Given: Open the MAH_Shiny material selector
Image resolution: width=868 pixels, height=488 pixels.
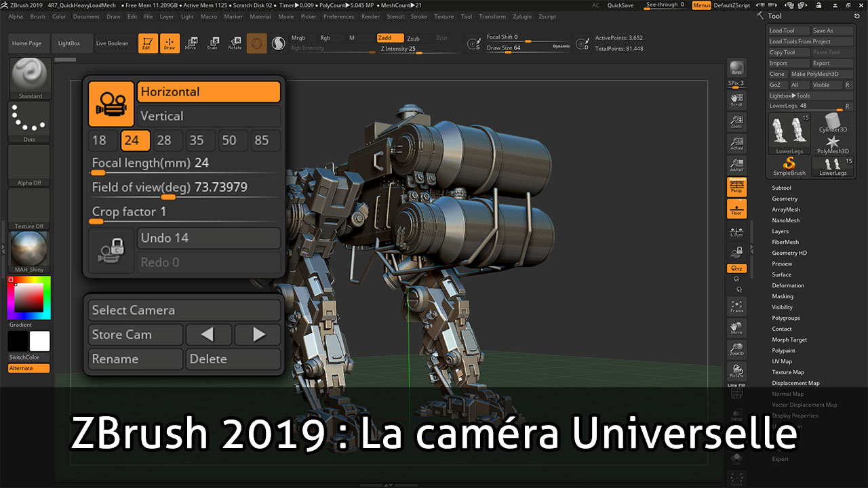Looking at the screenshot, I should point(29,252).
